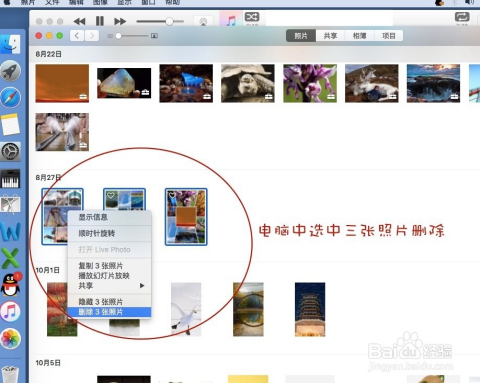Toggle shuffle in iTunes window
The width and height of the screenshot is (480, 383).
click(x=252, y=17)
